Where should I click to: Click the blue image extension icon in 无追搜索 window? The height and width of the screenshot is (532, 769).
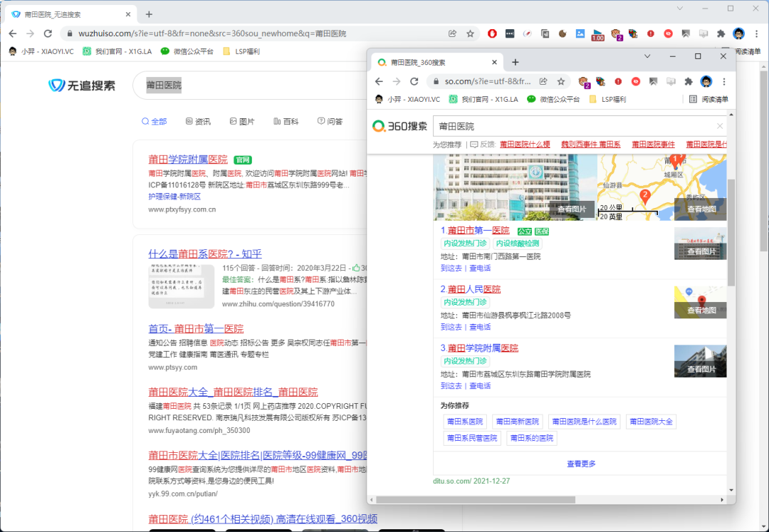coord(580,33)
